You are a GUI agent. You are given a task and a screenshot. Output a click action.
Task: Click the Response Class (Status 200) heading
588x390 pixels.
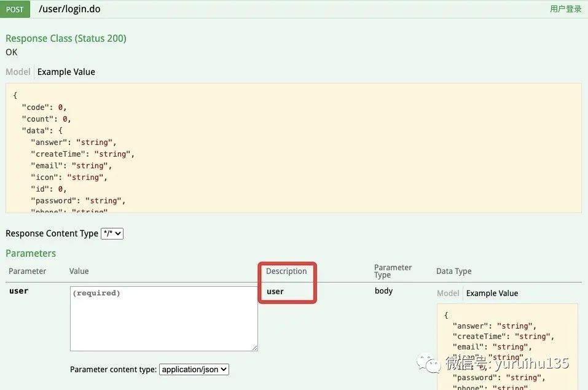66,38
